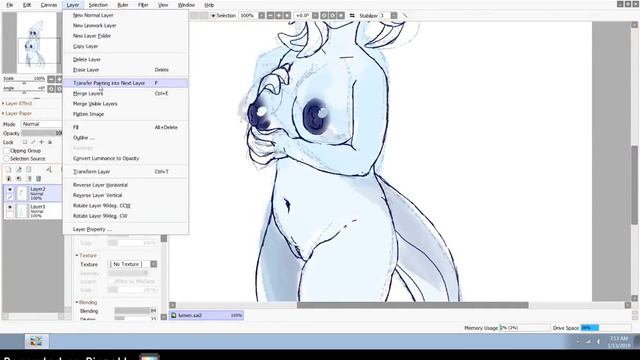Click zoom minus button in top toolbar
640x360 pixels.
point(270,16)
